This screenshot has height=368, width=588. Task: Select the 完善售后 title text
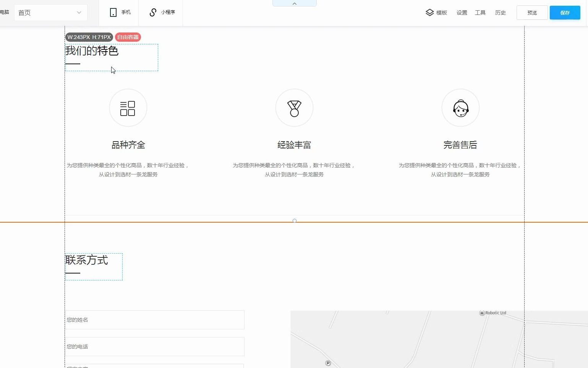(x=460, y=145)
